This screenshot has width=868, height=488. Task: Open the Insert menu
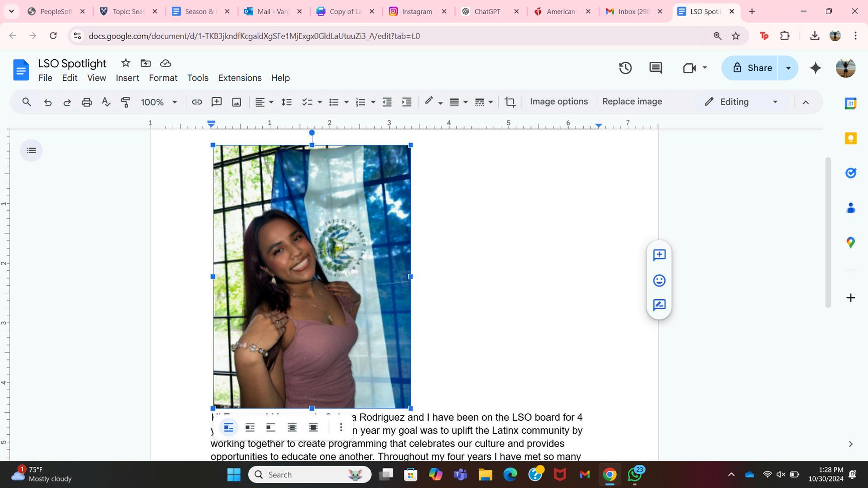pos(128,78)
